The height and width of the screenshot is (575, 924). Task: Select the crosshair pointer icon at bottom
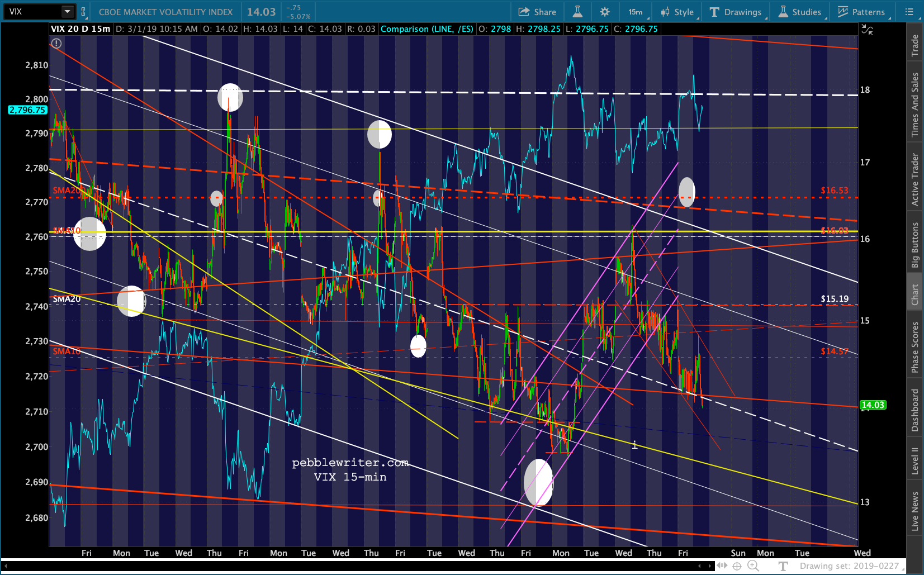(737, 566)
